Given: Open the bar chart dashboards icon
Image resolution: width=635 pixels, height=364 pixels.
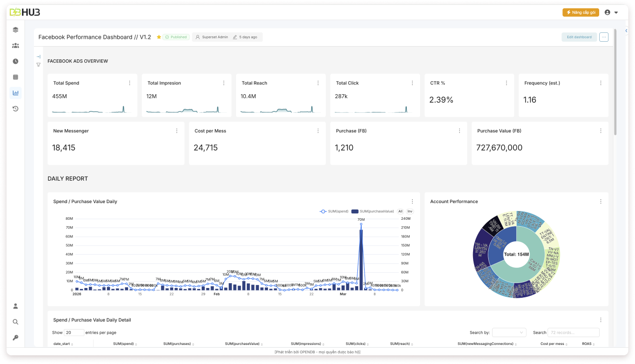Looking at the screenshot, I should [15, 93].
